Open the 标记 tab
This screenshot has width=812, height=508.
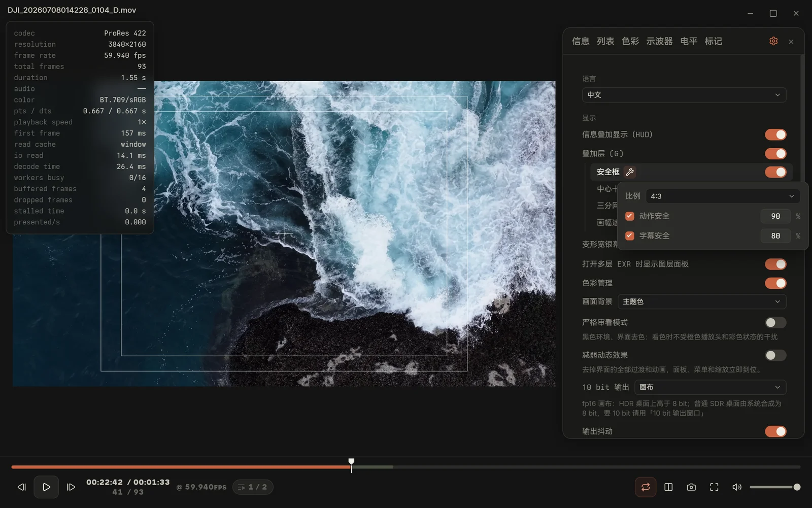(714, 41)
